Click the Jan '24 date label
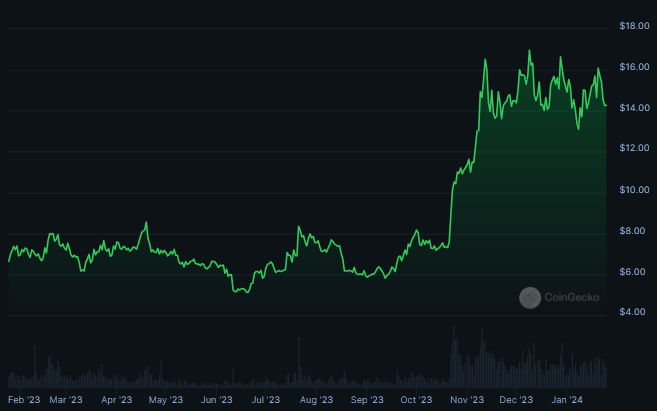Viewport: 657px width, 411px height. [x=567, y=400]
